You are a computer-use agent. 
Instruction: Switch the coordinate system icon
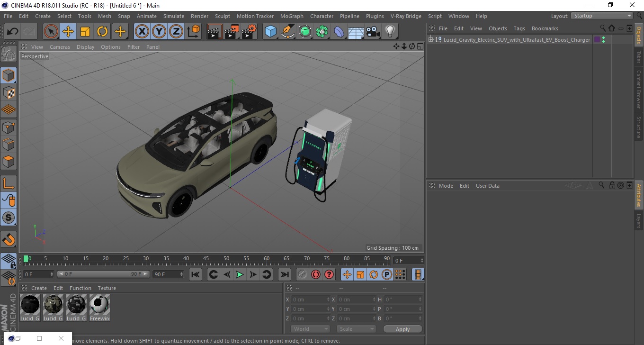[193, 32]
